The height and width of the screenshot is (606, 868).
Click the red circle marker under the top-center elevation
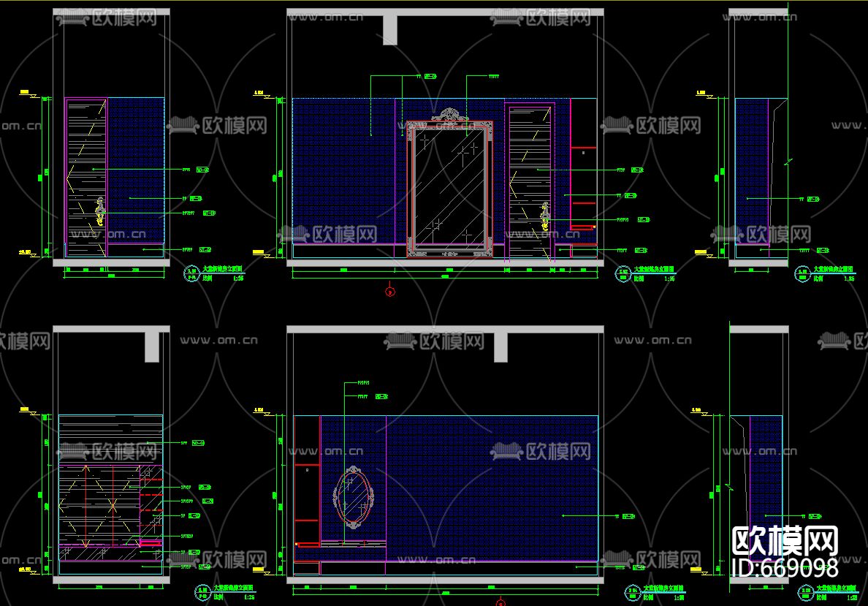pyautogui.click(x=389, y=292)
